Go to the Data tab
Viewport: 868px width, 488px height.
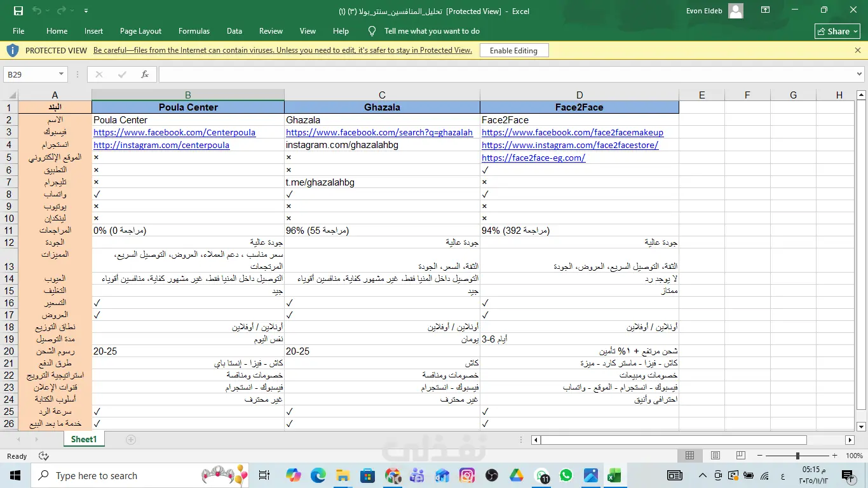[234, 31]
